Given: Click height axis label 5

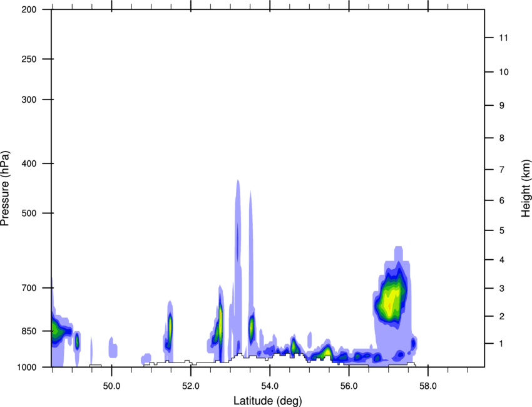Looking at the screenshot, I should tap(502, 230).
